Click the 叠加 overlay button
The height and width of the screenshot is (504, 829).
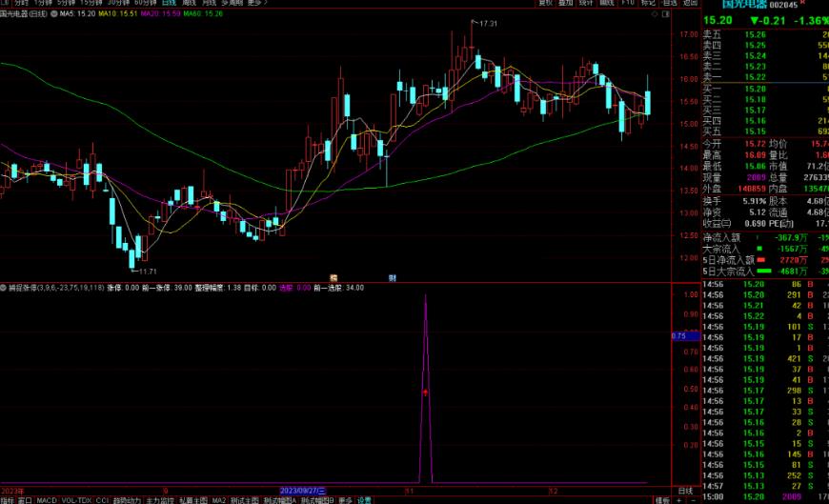tap(566, 3)
